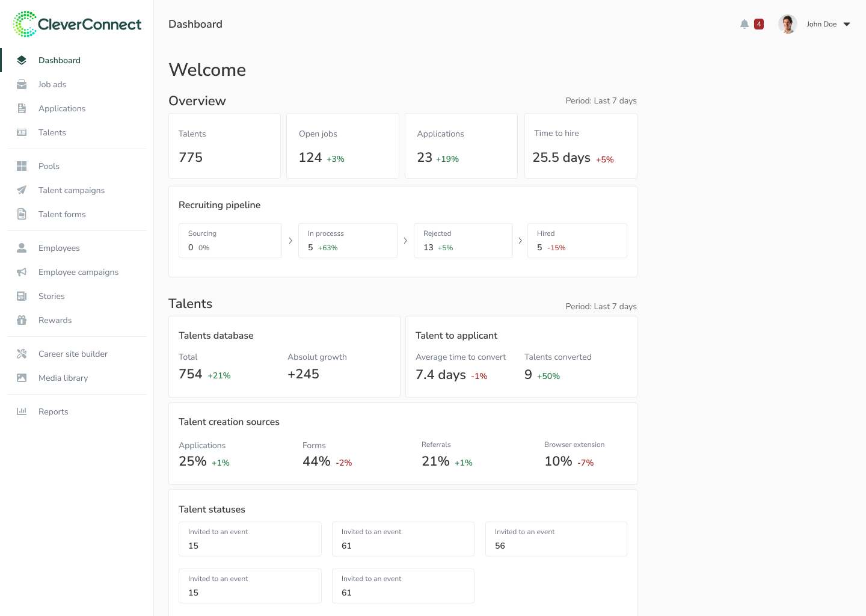Click the Career site builder tools icon
Image resolution: width=866 pixels, height=616 pixels.
click(x=22, y=354)
